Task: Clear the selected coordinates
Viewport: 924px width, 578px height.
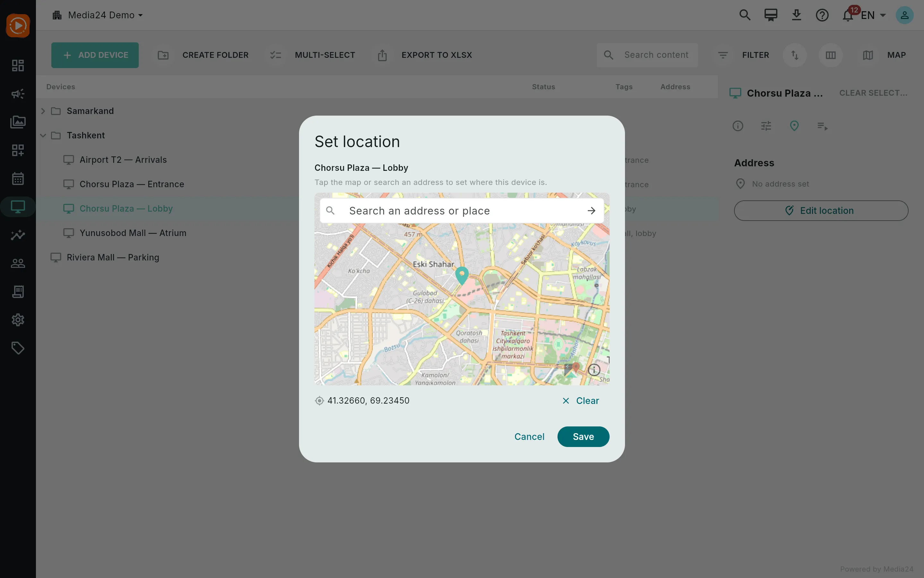Action: click(x=581, y=401)
